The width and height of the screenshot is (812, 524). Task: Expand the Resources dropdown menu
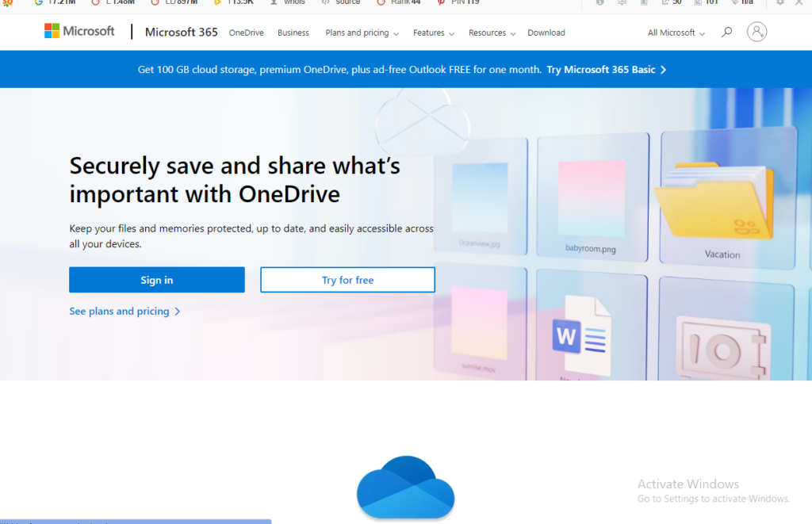tap(492, 33)
